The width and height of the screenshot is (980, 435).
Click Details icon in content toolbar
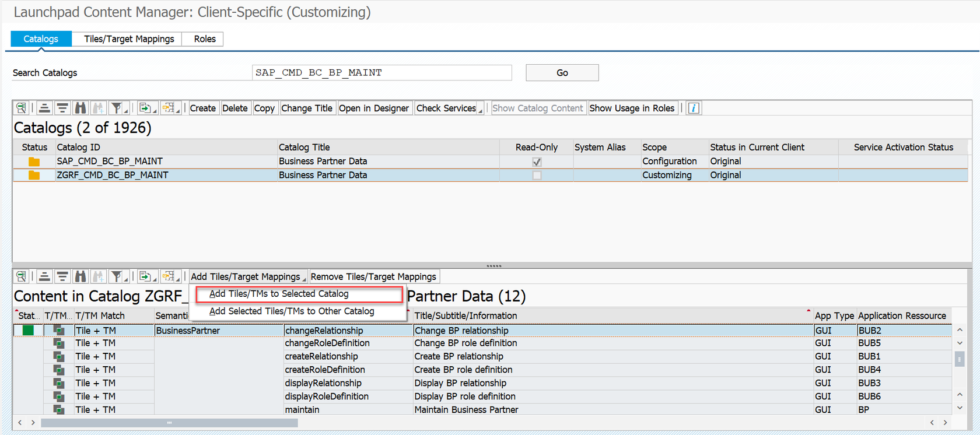(x=21, y=276)
